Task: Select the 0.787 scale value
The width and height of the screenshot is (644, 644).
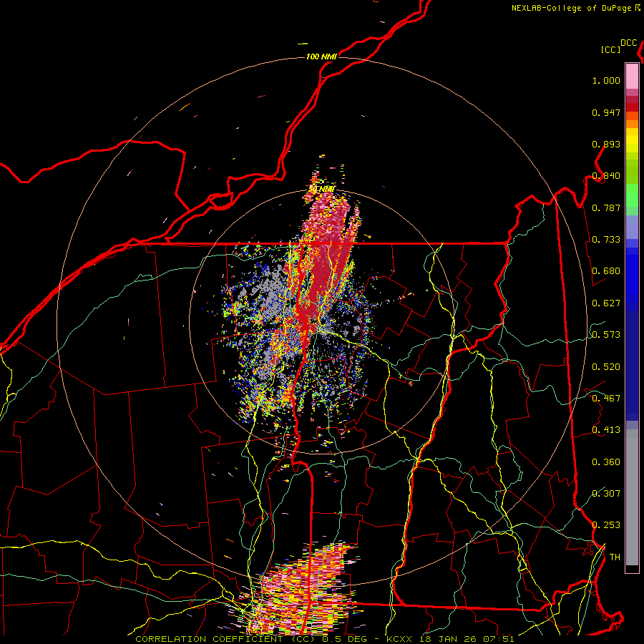Action: 606,208
